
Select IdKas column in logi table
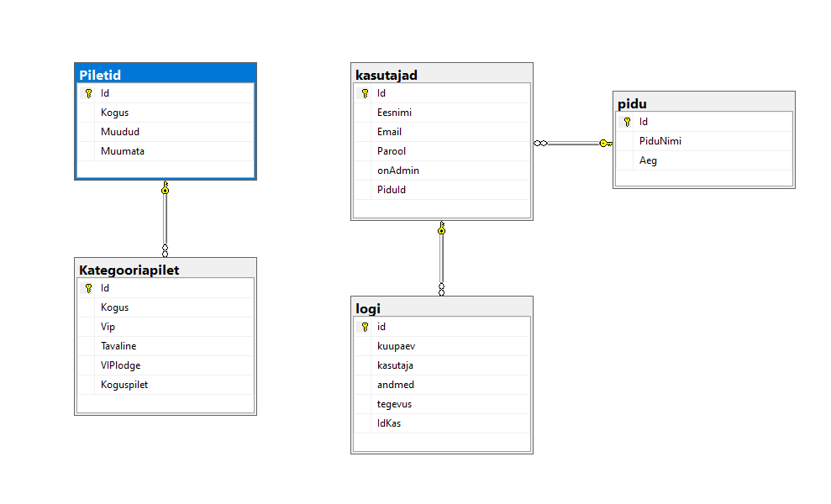point(441,423)
